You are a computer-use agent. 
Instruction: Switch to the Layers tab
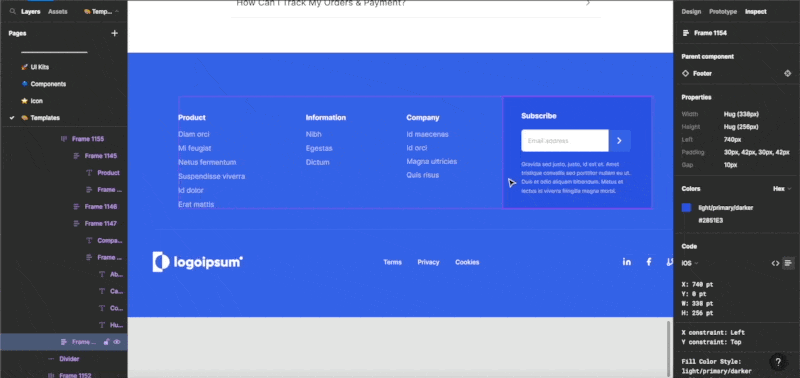point(31,11)
